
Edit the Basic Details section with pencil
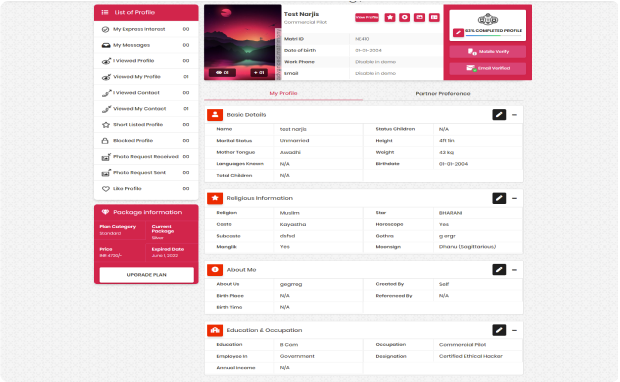coord(499,115)
